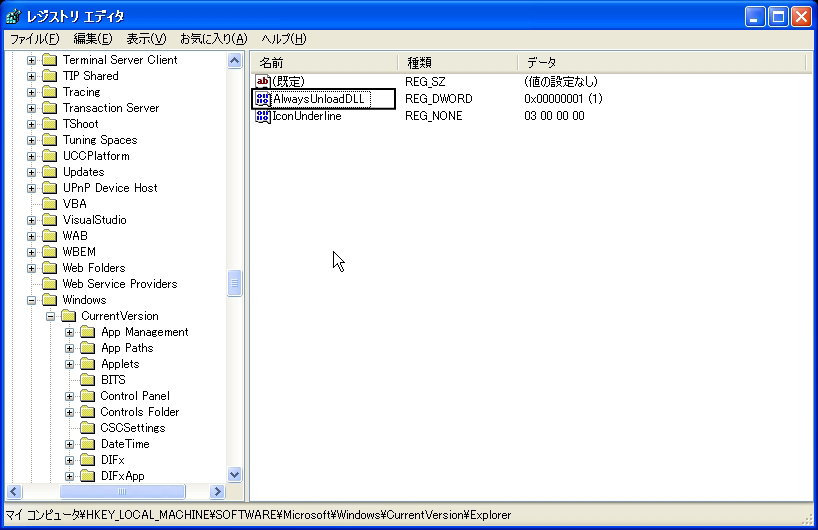The height and width of the screenshot is (530, 818).
Task: Click the Updates folder icon
Action: click(x=50, y=172)
